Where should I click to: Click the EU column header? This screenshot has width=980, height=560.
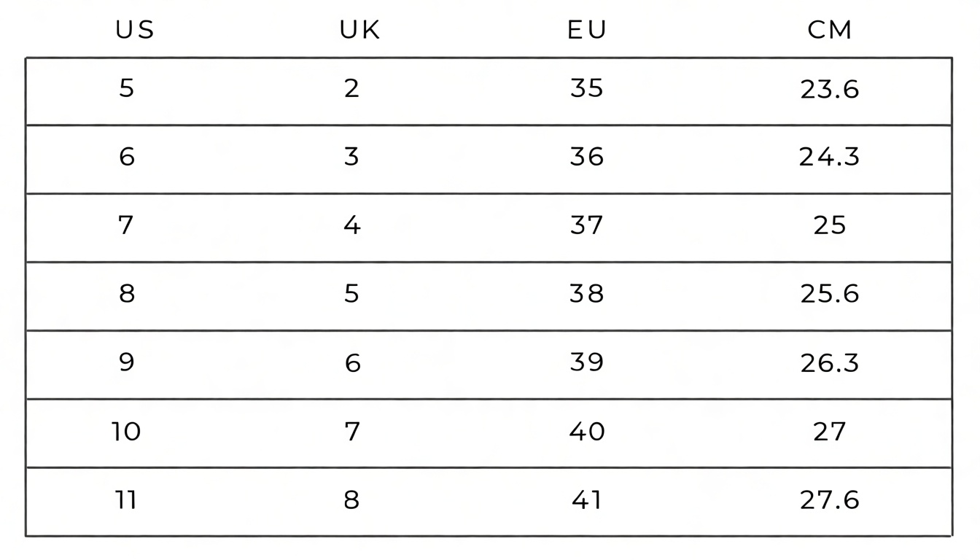(x=587, y=30)
